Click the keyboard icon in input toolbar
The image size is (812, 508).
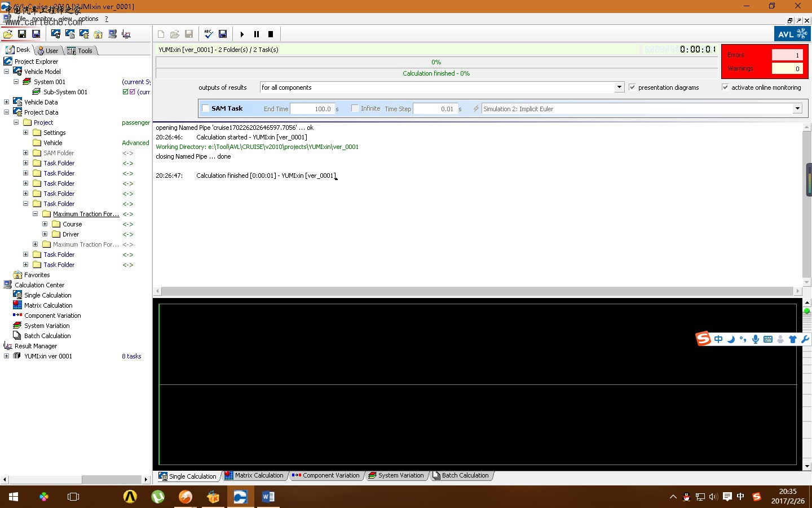(x=768, y=339)
